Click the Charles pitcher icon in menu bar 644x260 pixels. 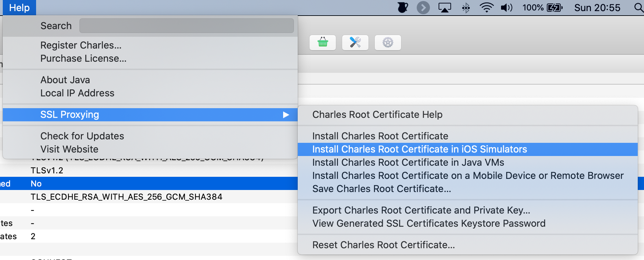click(403, 8)
